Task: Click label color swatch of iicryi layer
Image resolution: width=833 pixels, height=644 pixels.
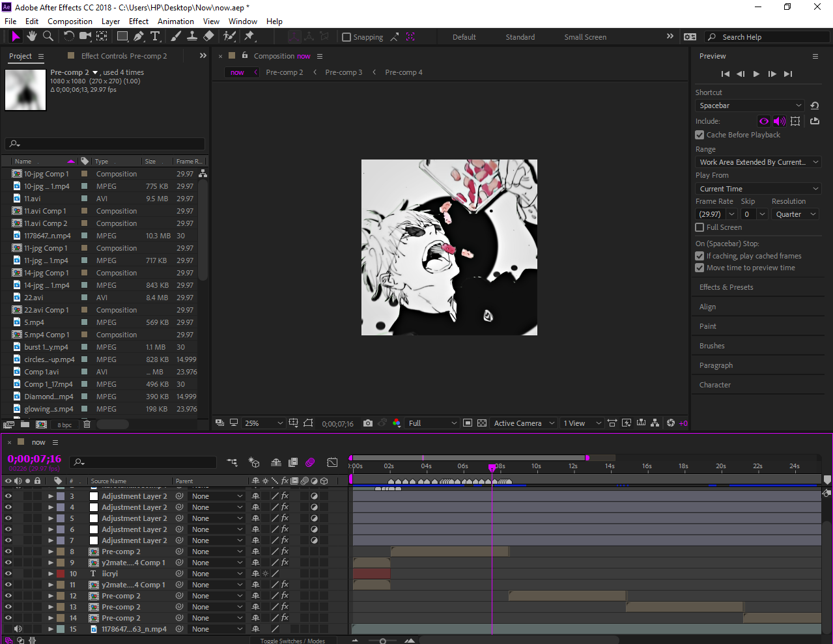Action: [61, 574]
